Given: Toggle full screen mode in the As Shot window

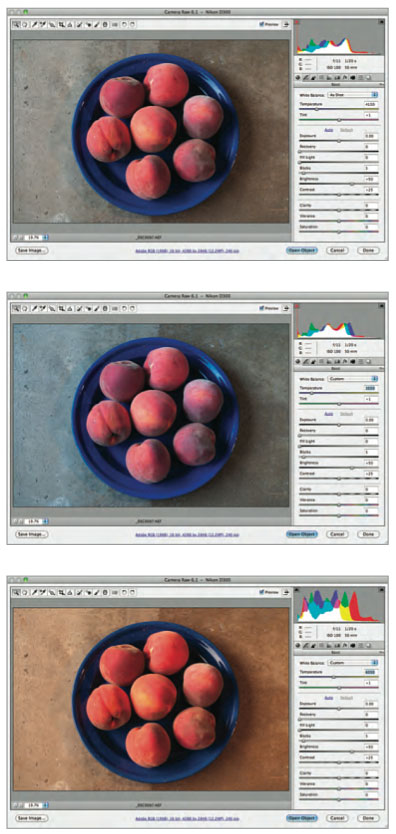Looking at the screenshot, I should [x=286, y=24].
